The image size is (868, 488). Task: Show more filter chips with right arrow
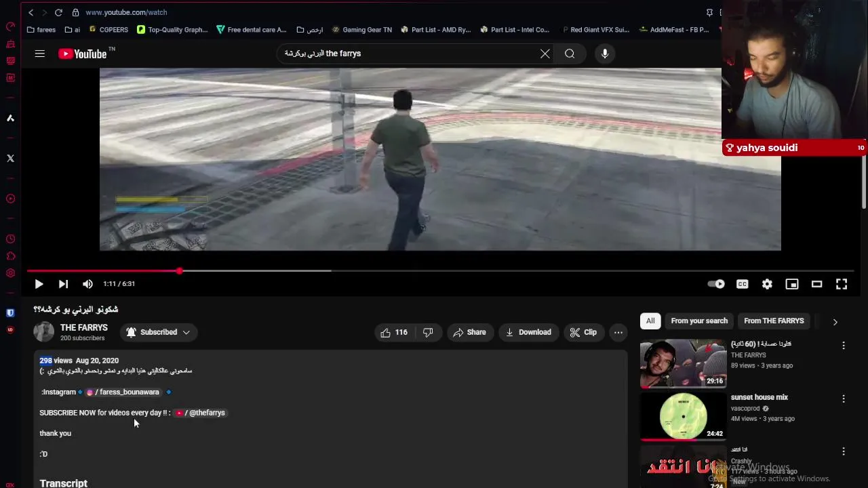(x=835, y=321)
